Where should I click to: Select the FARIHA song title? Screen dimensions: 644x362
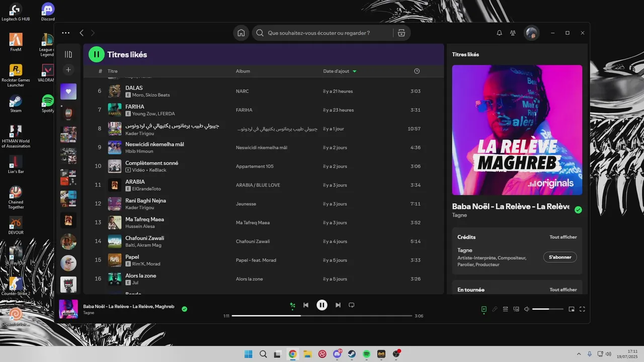135,107
